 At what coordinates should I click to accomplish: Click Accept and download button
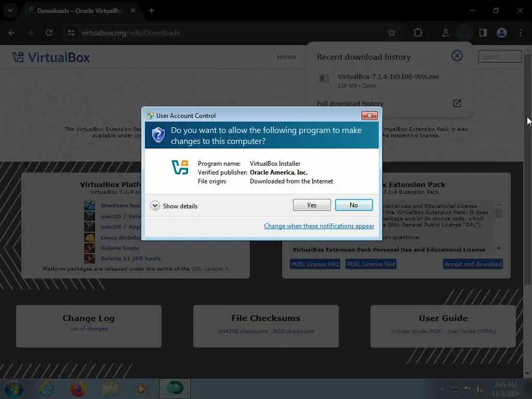(x=473, y=264)
